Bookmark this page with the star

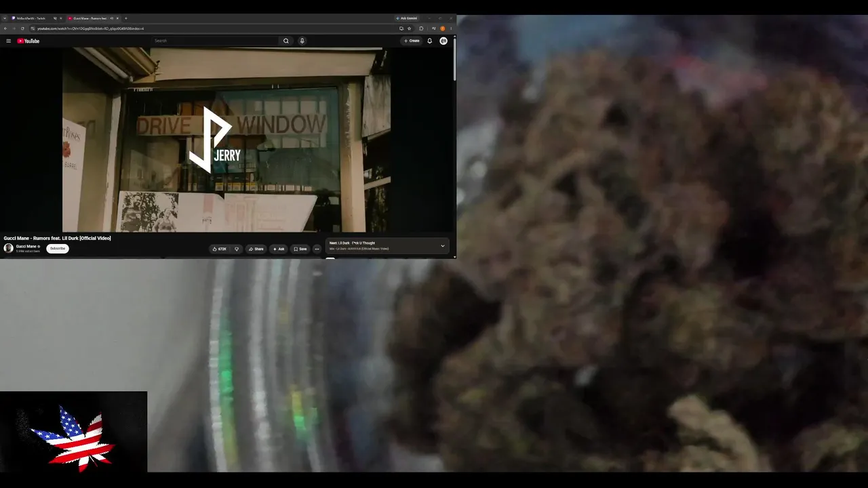click(x=409, y=28)
